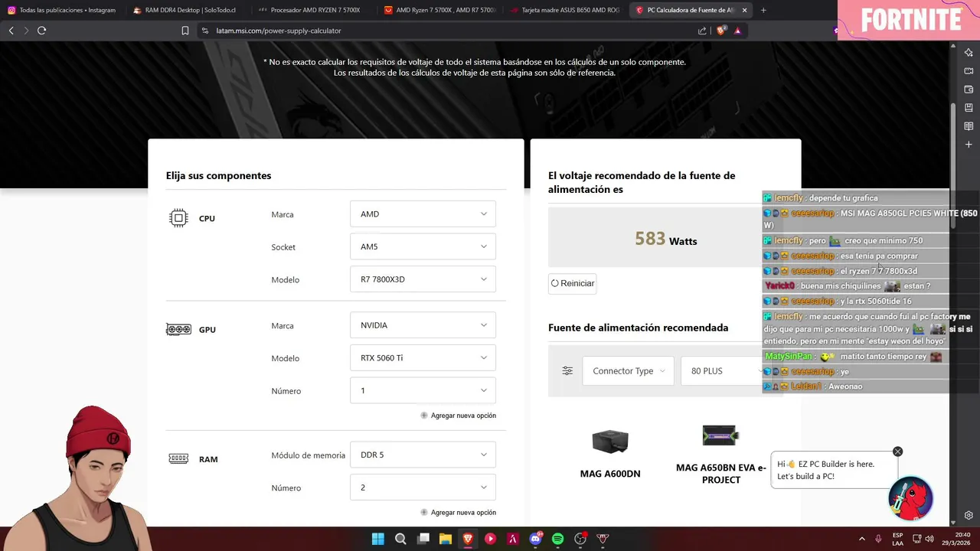Open Spotify from the taskbar

pos(558,539)
